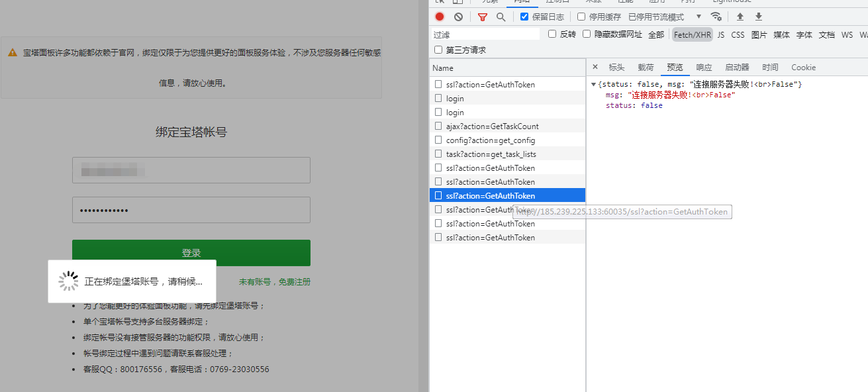Click the green 登录 button

(x=191, y=253)
